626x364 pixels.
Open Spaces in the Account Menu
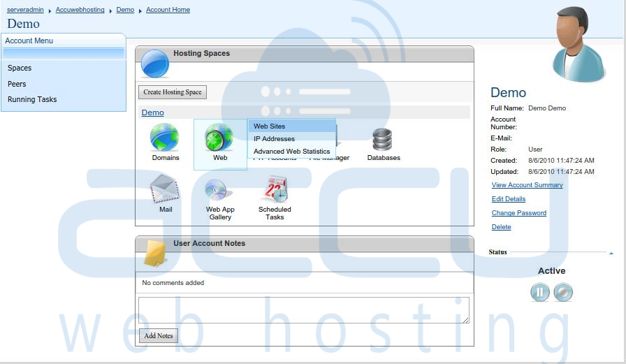coord(20,68)
